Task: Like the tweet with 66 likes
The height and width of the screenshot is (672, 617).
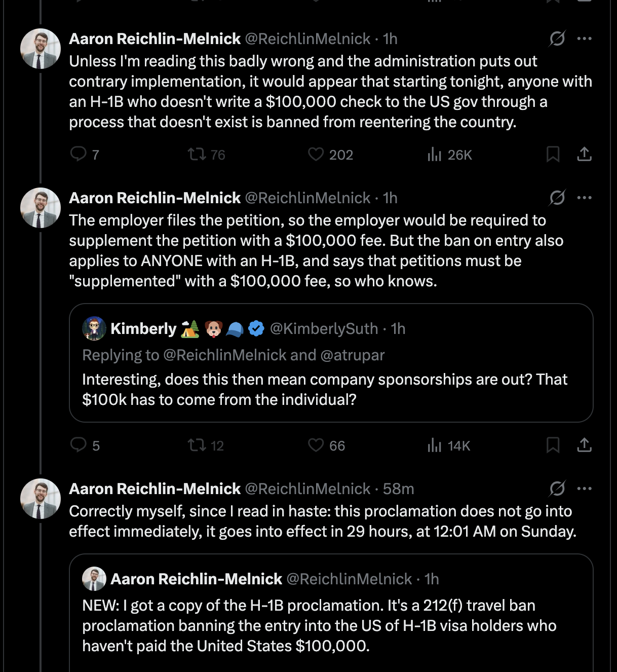Action: point(316,445)
